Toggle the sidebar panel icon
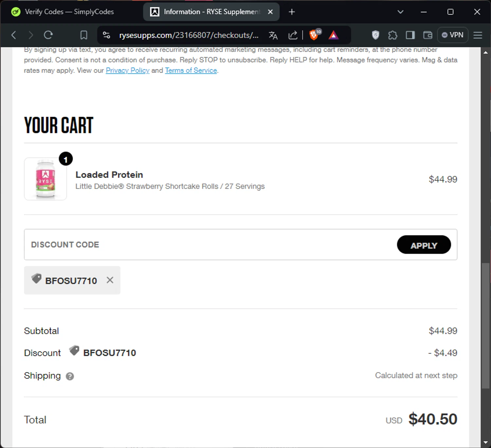 point(410,35)
